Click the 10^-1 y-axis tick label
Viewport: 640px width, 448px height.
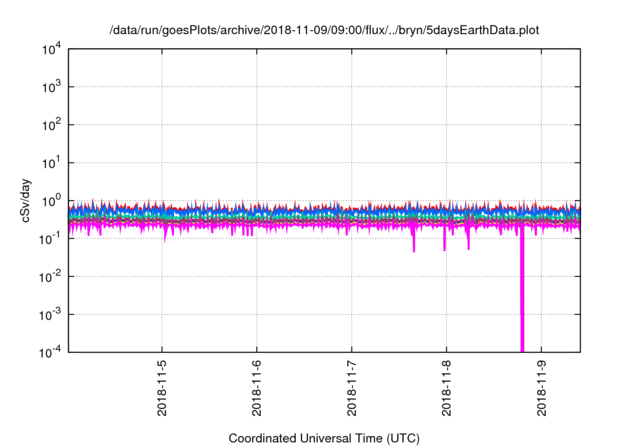tap(50, 238)
